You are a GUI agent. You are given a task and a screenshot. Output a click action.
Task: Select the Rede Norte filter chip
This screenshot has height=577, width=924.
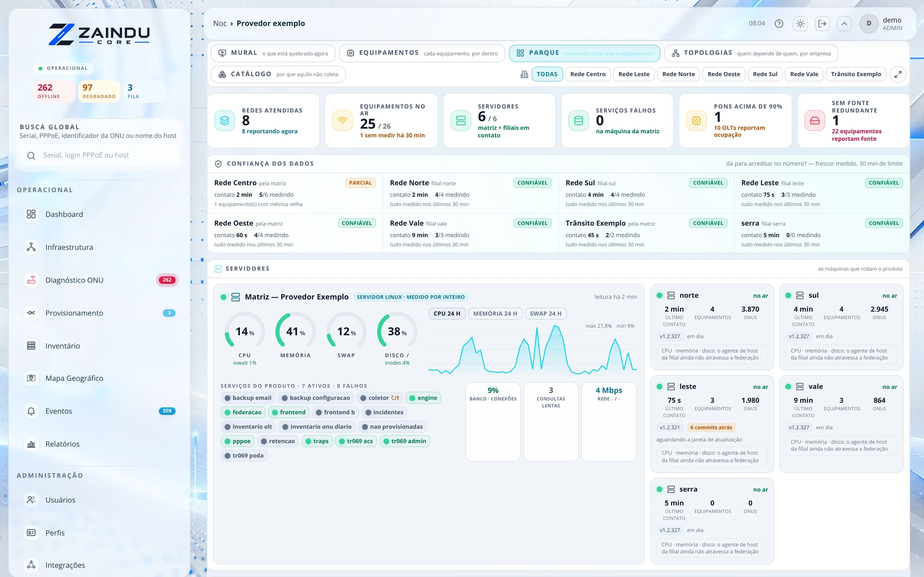coord(679,74)
